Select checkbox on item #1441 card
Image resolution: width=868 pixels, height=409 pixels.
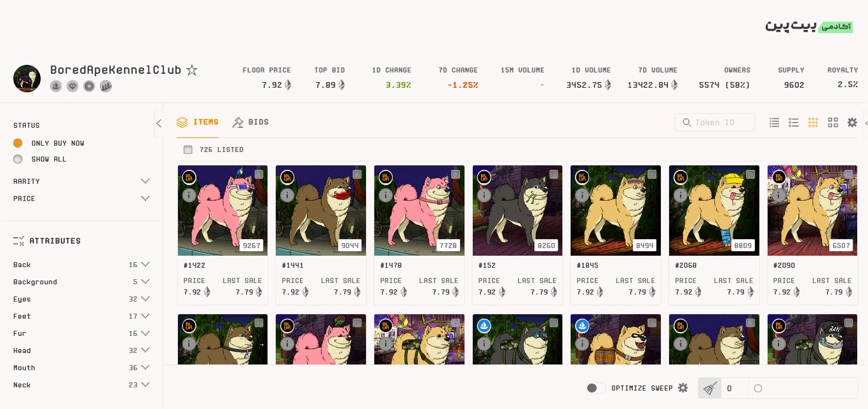(x=357, y=174)
